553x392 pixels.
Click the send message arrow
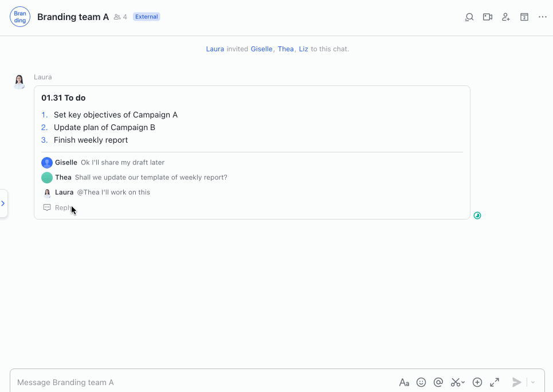tap(516, 382)
